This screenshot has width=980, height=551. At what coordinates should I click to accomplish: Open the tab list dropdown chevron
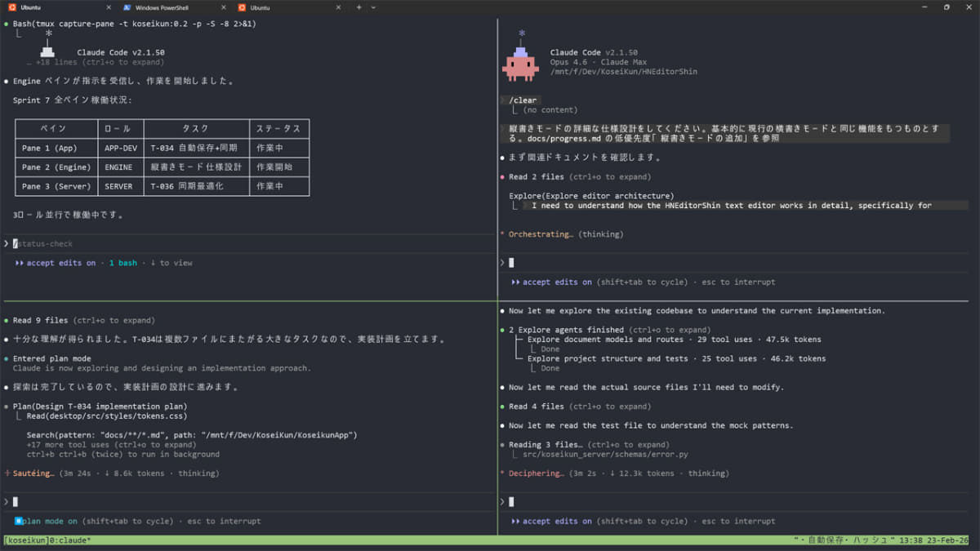pos(372,7)
